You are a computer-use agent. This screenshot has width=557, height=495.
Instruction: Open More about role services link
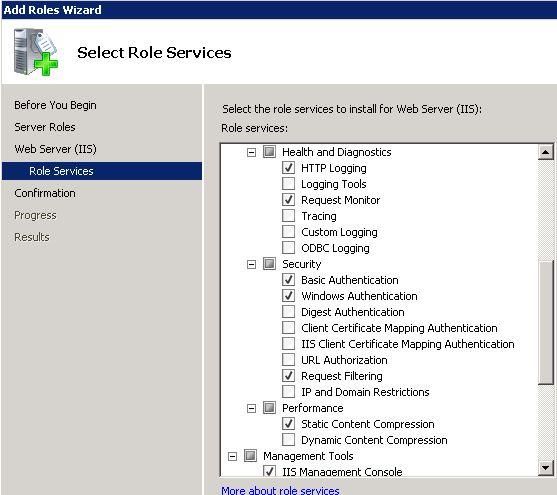[x=280, y=490]
